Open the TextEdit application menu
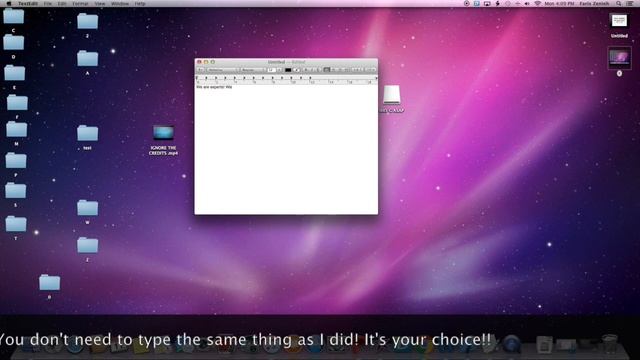The height and width of the screenshot is (360, 640). 28,3
